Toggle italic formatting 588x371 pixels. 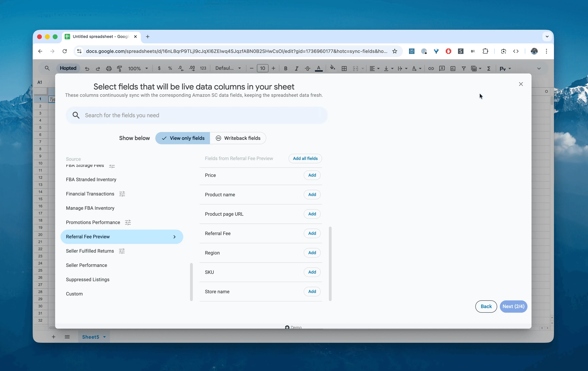tap(296, 69)
